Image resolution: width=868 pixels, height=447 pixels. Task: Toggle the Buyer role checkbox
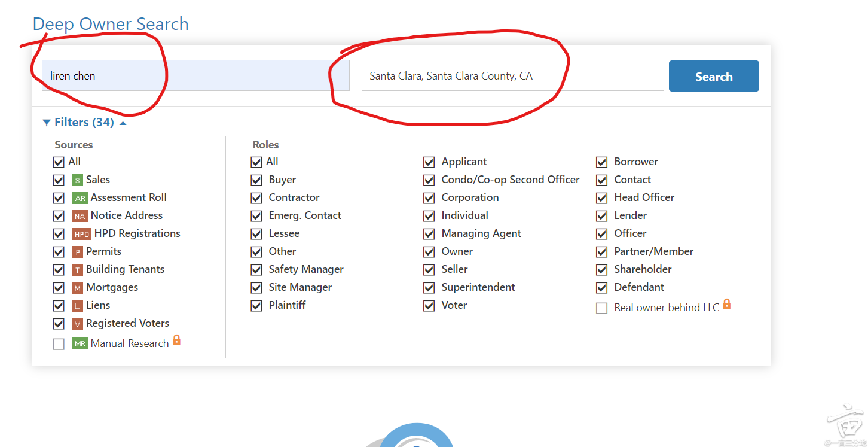pyautogui.click(x=256, y=180)
